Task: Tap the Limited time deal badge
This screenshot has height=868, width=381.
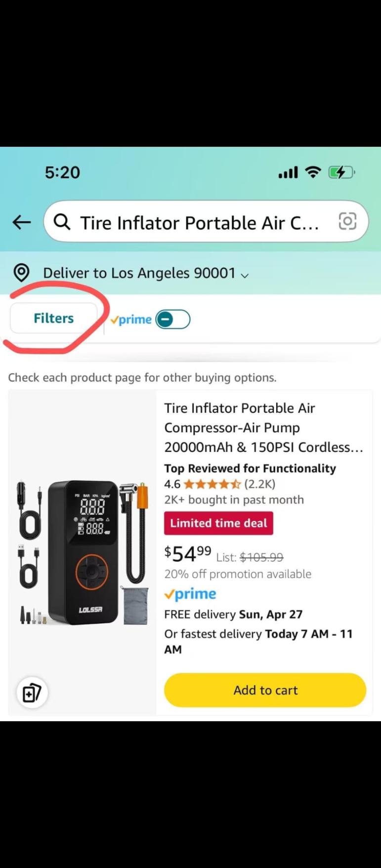Action: point(218,523)
